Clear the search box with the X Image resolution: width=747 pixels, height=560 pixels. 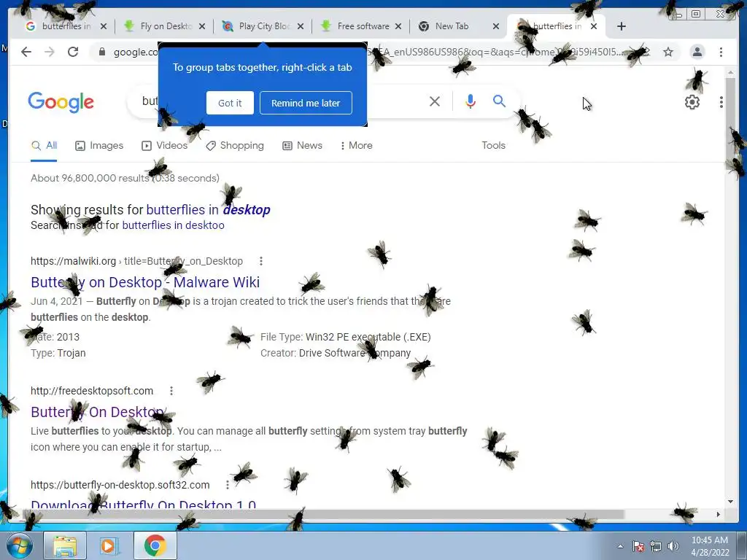[x=435, y=101]
